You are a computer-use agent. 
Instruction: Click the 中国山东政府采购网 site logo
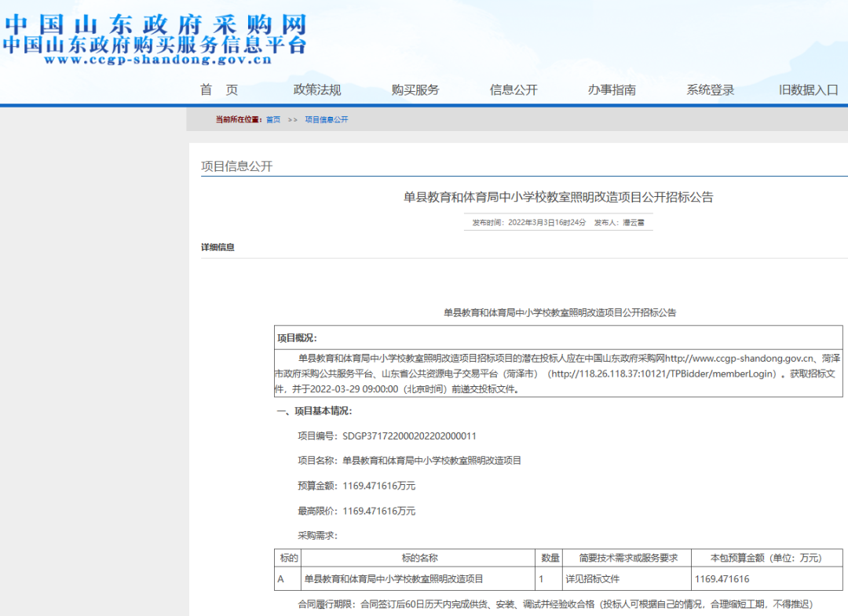tap(156, 25)
